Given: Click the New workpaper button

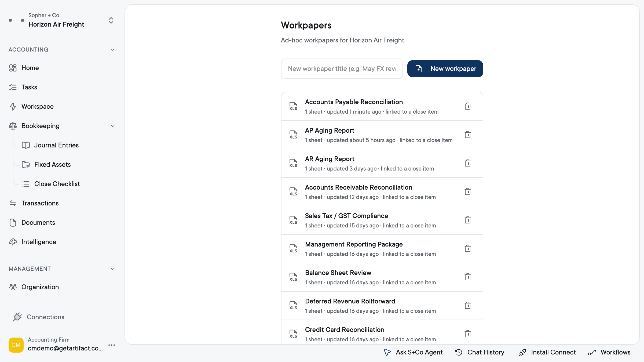Looking at the screenshot, I should pos(445,69).
